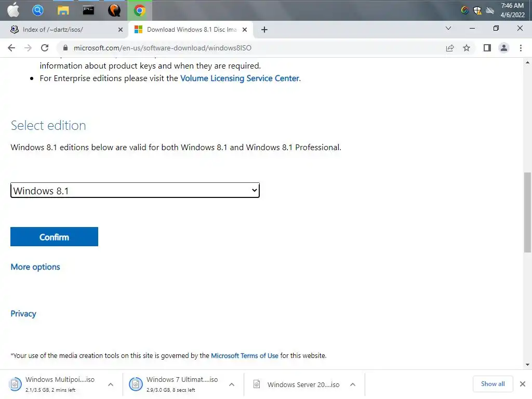Viewport: 532px width, 399px height.
Task: View site info via padlock icon
Action: pos(65,48)
